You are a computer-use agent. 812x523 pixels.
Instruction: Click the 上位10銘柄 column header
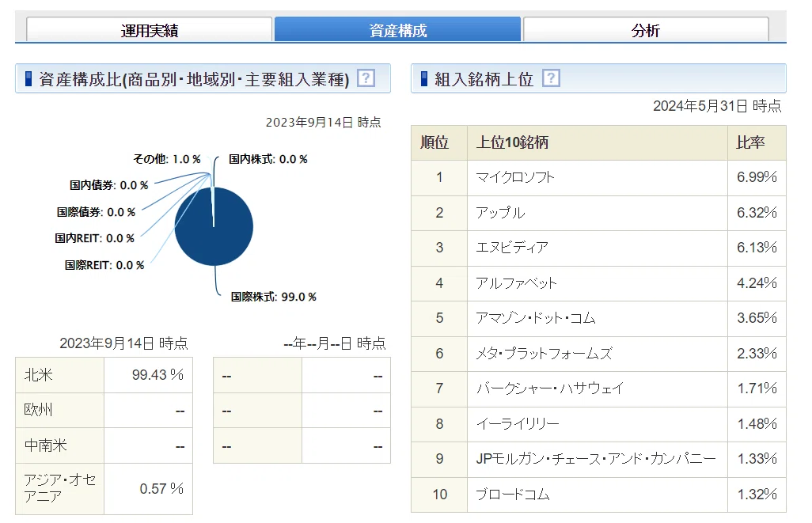[x=597, y=142]
